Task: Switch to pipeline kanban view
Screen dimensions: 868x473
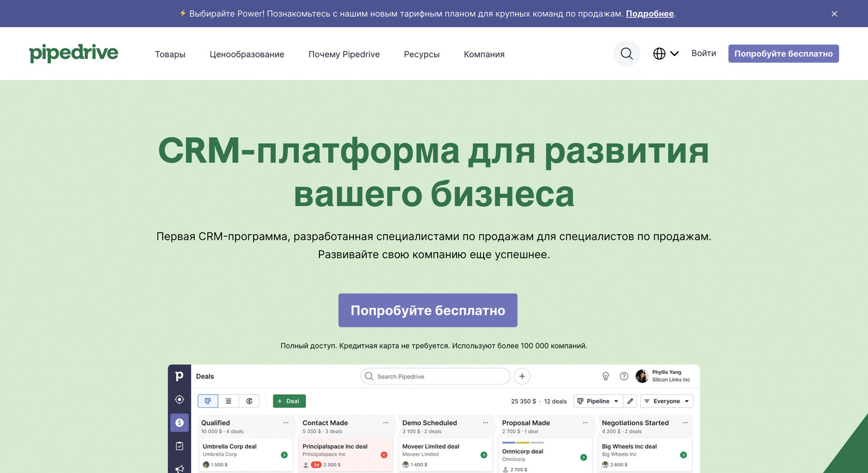Action: [x=208, y=401]
